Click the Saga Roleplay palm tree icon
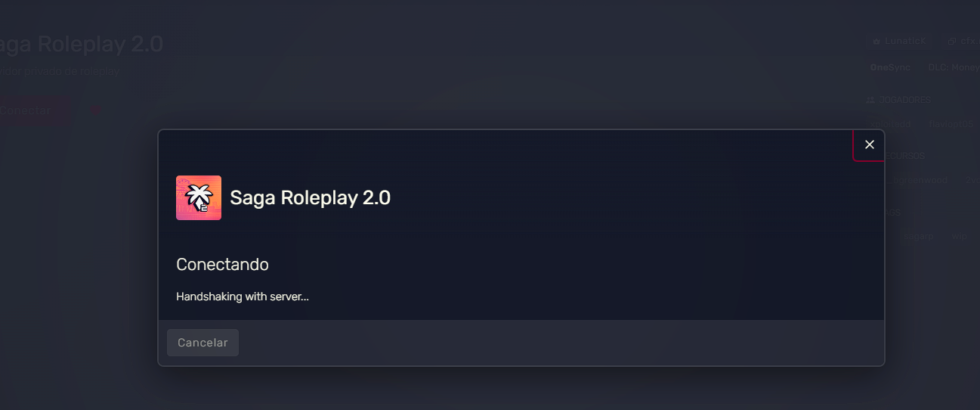980x410 pixels. click(x=199, y=198)
